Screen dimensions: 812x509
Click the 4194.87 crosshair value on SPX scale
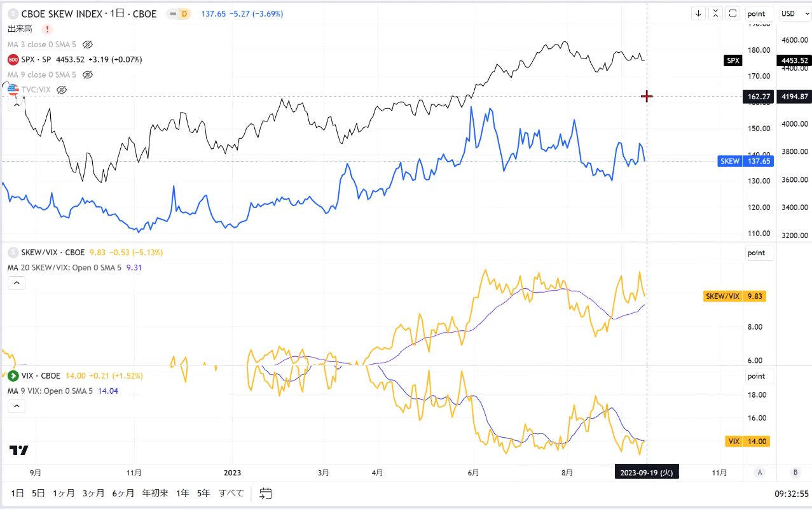click(x=794, y=97)
